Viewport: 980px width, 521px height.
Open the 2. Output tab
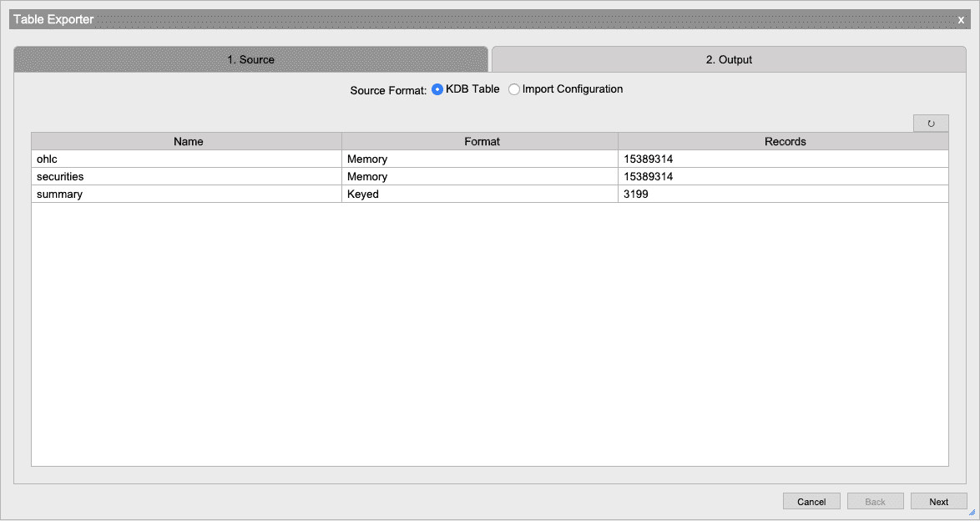point(729,59)
